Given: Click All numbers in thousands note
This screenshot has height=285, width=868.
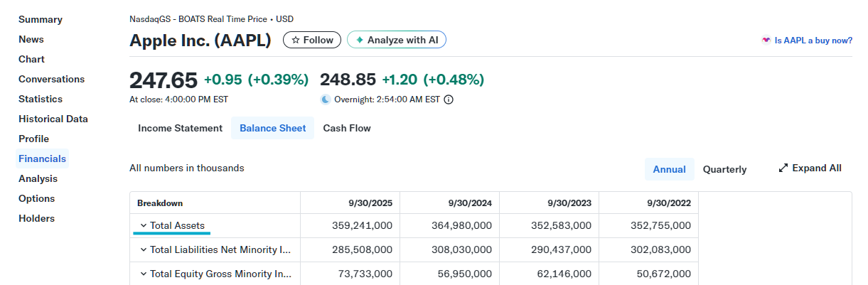Looking at the screenshot, I should click(187, 168).
